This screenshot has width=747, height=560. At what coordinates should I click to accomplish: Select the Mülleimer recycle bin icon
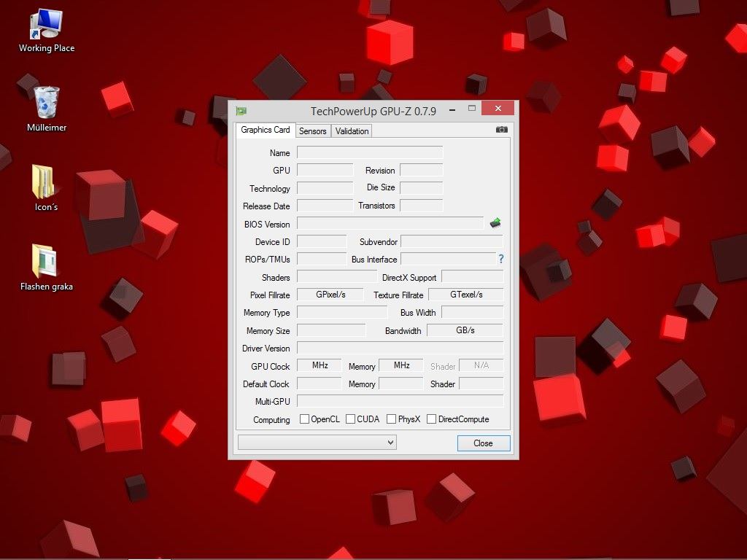point(46,109)
